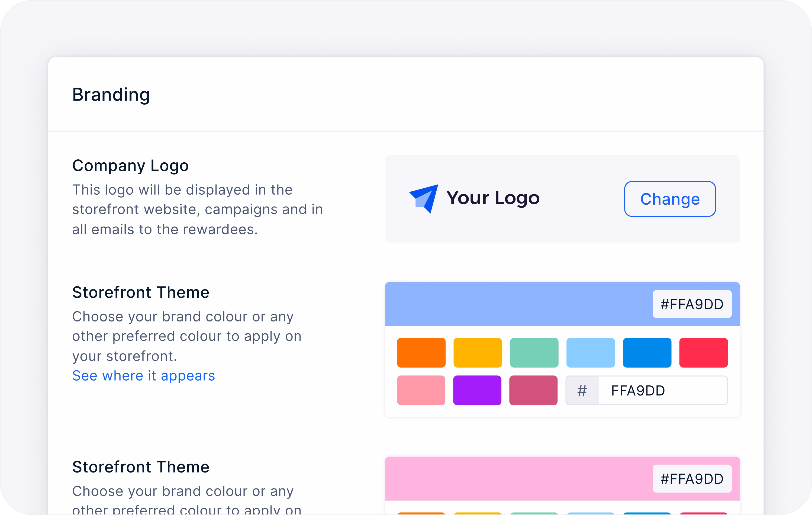Click the Branding heading

pyautogui.click(x=111, y=95)
